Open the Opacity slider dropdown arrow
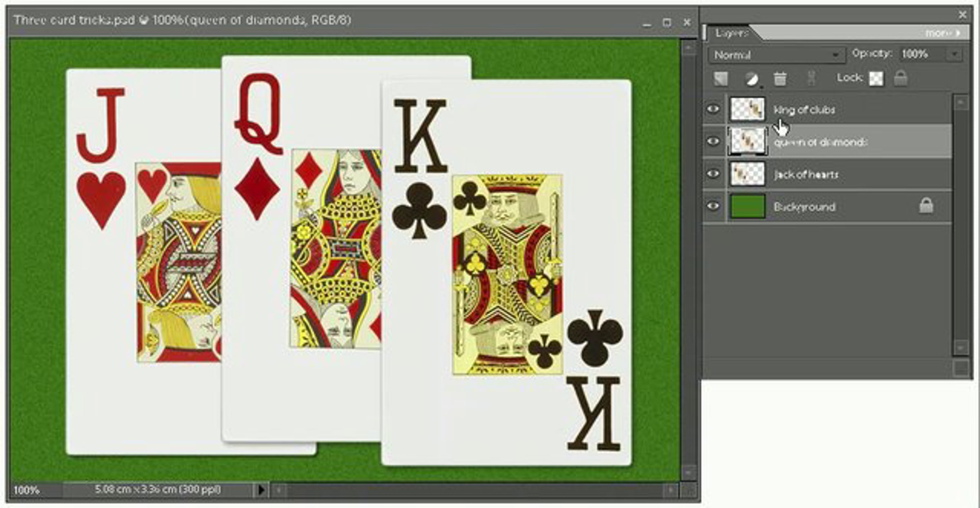This screenshot has width=980, height=508. click(x=955, y=54)
